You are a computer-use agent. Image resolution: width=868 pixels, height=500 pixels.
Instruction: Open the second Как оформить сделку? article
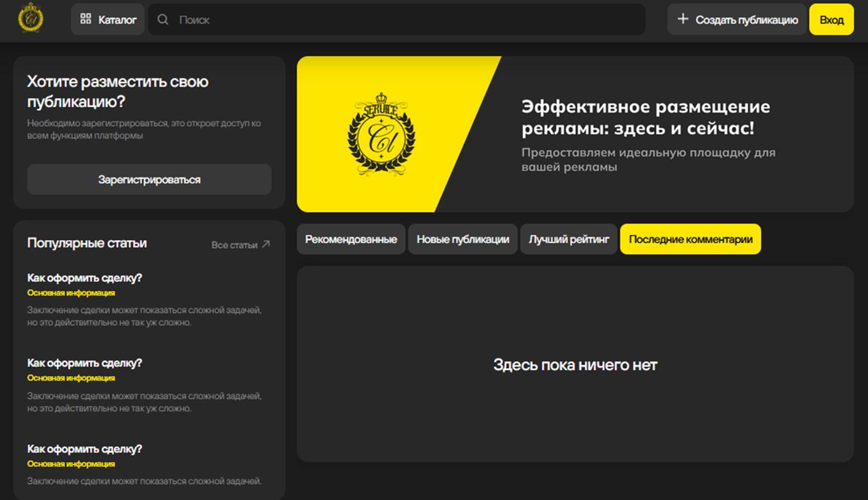[x=85, y=363]
